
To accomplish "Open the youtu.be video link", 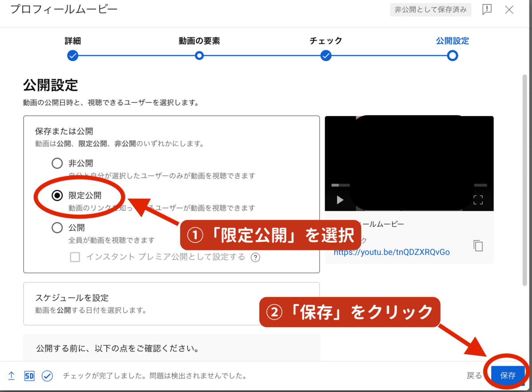I will (x=392, y=252).
